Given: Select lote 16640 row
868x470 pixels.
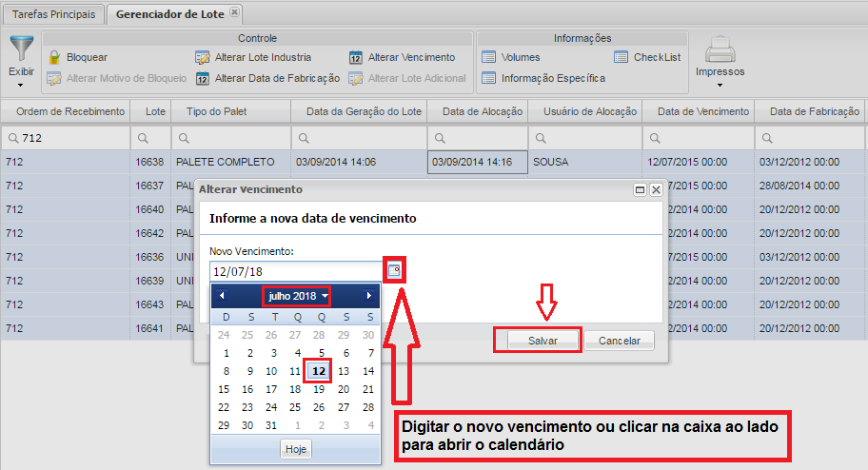Looking at the screenshot, I should (150, 209).
